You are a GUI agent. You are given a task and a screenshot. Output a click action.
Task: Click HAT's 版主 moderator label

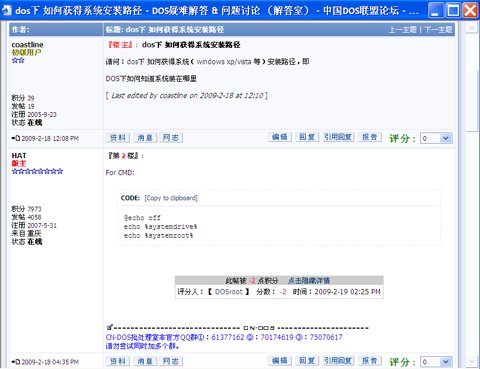(19, 163)
